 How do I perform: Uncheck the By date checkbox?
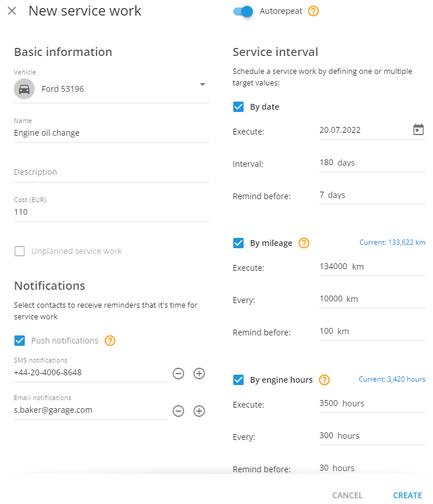pyautogui.click(x=238, y=107)
